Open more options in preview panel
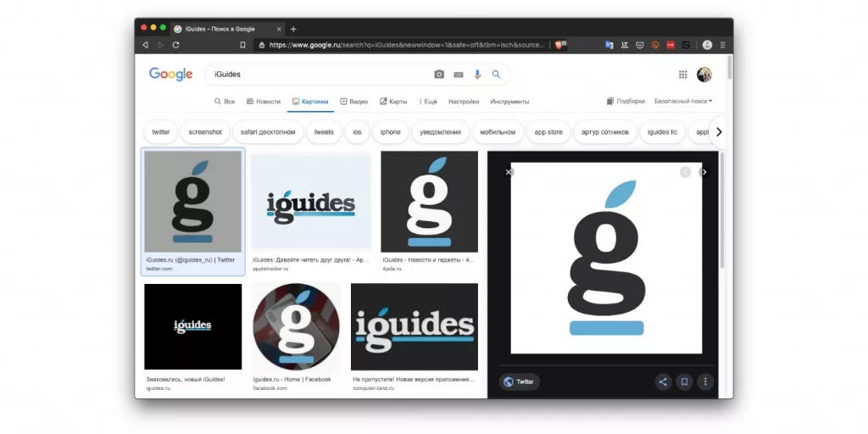Viewport: 868px width, 434px height. (705, 381)
